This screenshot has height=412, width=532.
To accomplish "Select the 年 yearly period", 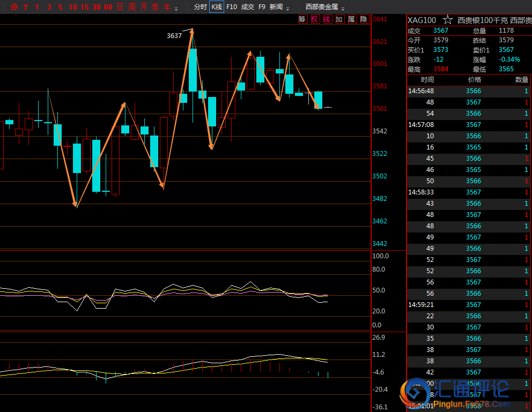I will pyautogui.click(x=167, y=7).
